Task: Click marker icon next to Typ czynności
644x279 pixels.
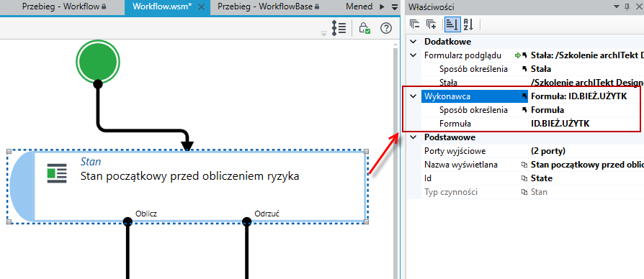Action: click(524, 192)
